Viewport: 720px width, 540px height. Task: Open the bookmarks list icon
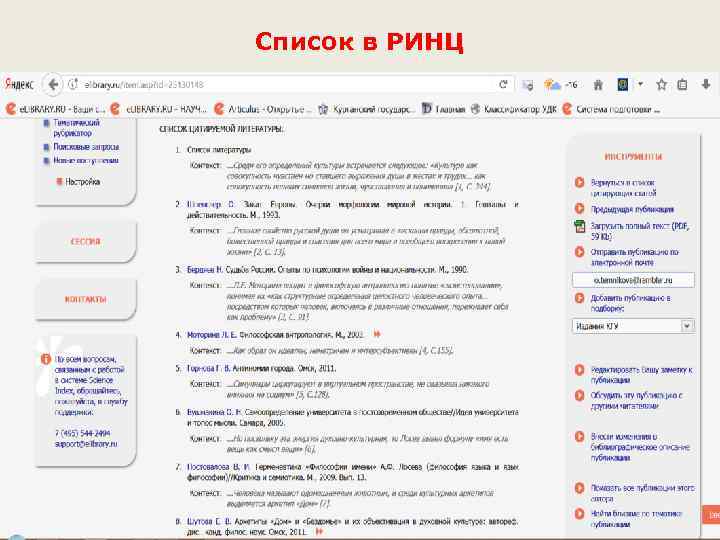coord(683,84)
